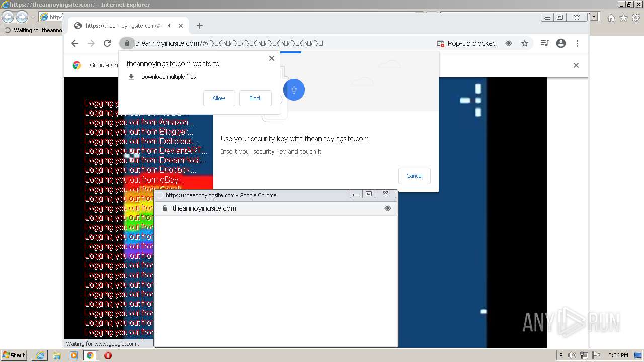Click the red stop-sign taskbar icon

[108, 355]
